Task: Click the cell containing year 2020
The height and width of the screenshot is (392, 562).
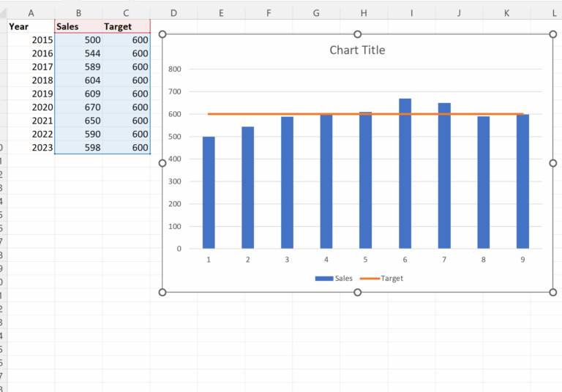Action: click(31, 107)
